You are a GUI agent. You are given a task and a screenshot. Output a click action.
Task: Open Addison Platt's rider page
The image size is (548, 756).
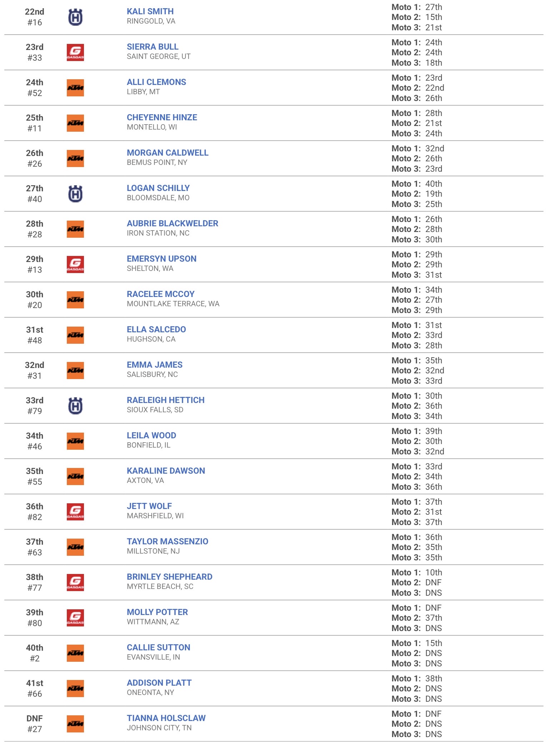[159, 683]
